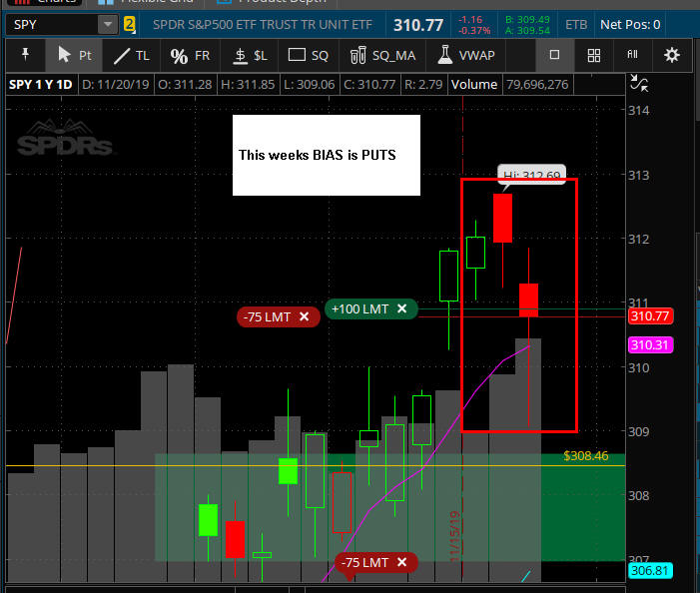The width and height of the screenshot is (700, 593).
Task: Click the ETB indicator
Action: pos(576,25)
